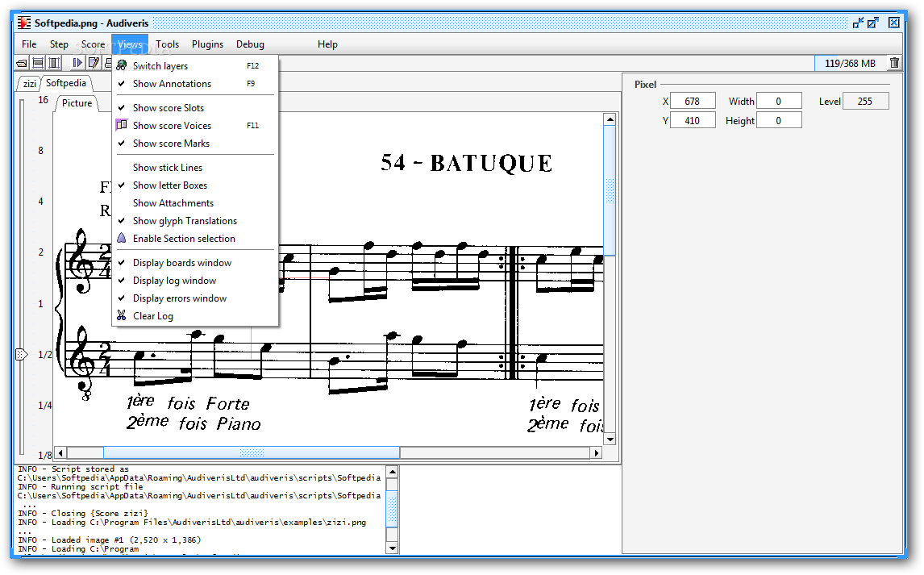This screenshot has height=575, width=924.
Task: Click score view horizontal scrollbar left arrow
Action: coord(60,452)
